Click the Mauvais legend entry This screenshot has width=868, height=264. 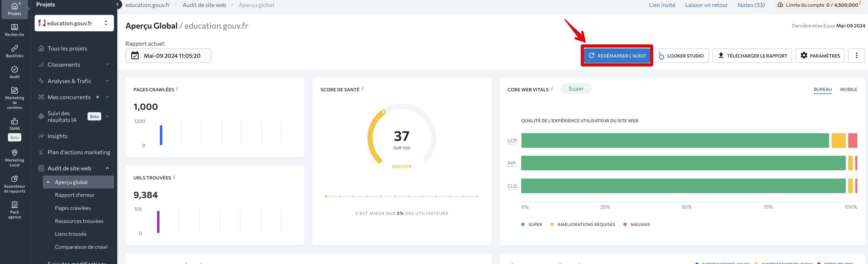click(x=636, y=224)
